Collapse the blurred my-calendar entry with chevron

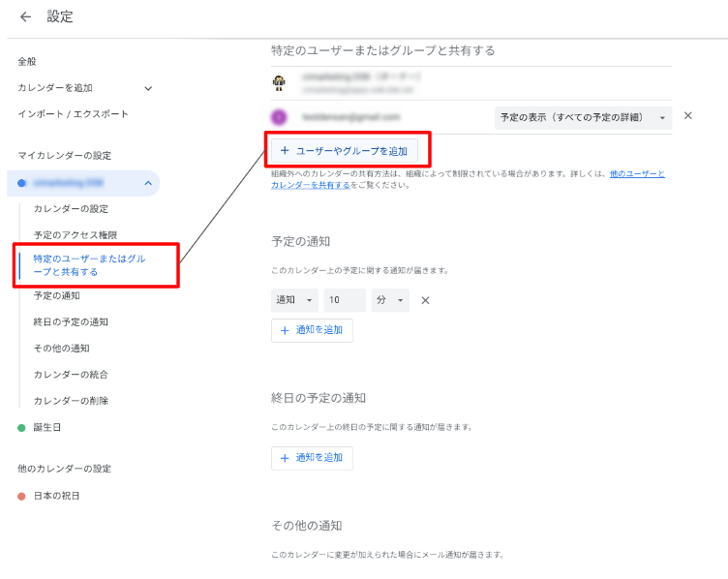pyautogui.click(x=148, y=183)
